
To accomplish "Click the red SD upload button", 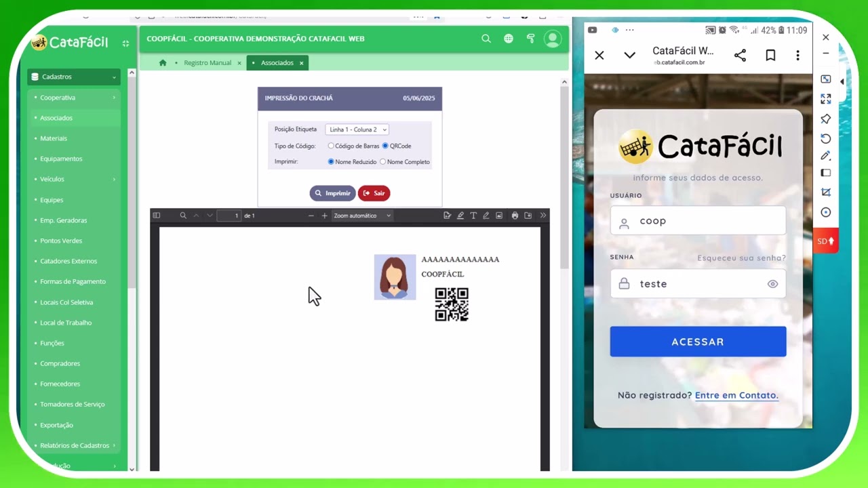I will point(826,241).
